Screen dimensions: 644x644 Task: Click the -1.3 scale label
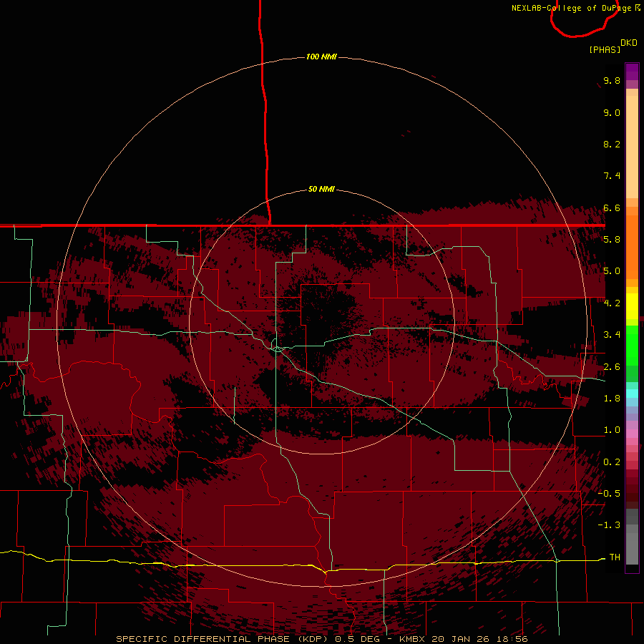click(609, 525)
